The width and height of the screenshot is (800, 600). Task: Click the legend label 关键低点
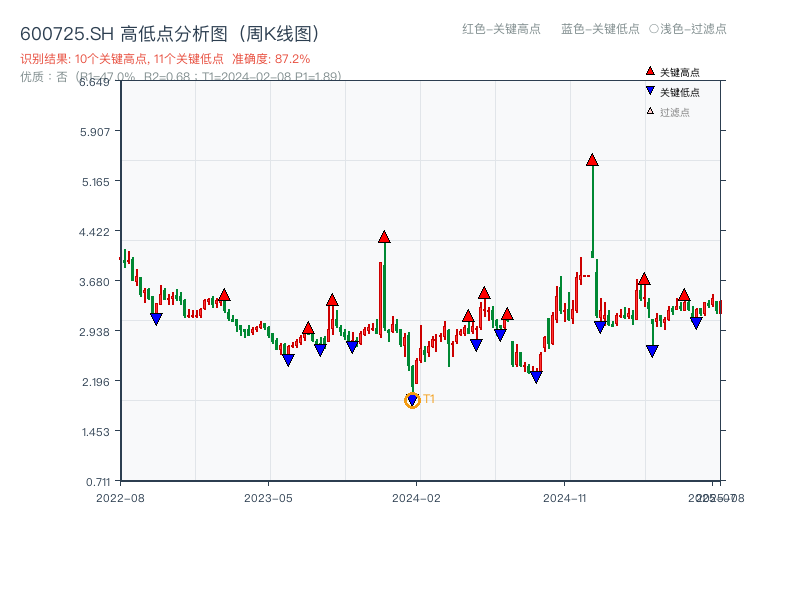[680, 92]
